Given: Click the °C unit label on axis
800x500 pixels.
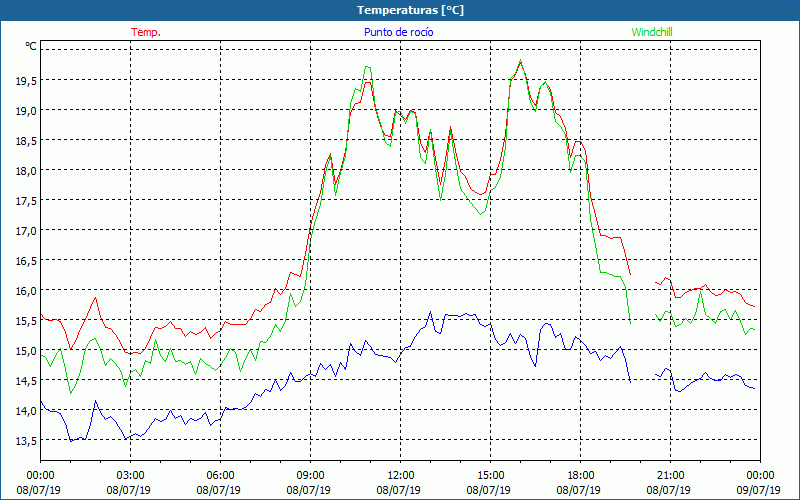Looking at the screenshot, I should tap(31, 46).
